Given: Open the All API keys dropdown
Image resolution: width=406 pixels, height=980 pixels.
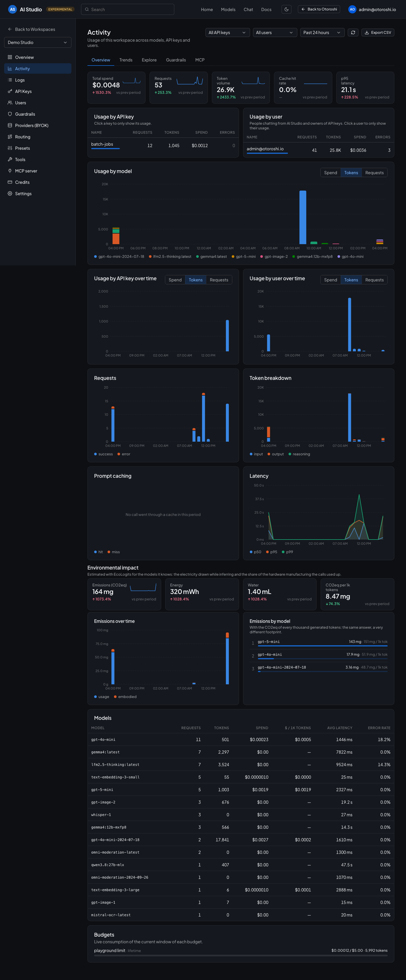Looking at the screenshot, I should [228, 33].
